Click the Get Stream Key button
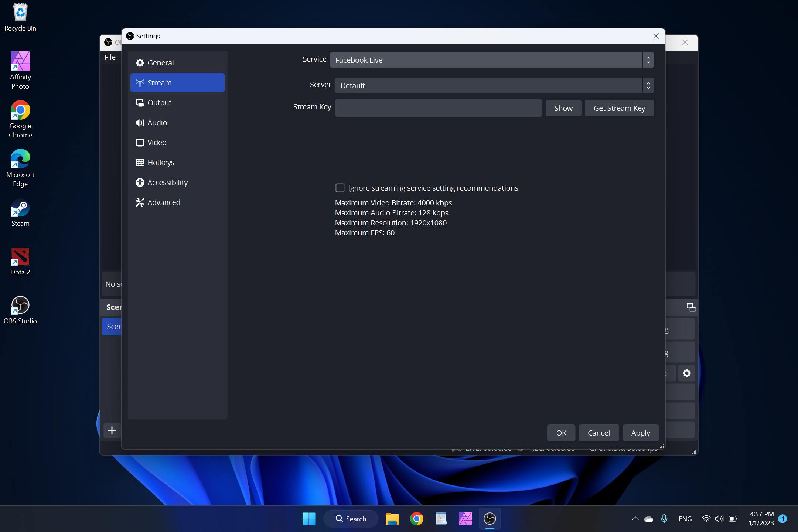This screenshot has height=532, width=798. (619, 108)
